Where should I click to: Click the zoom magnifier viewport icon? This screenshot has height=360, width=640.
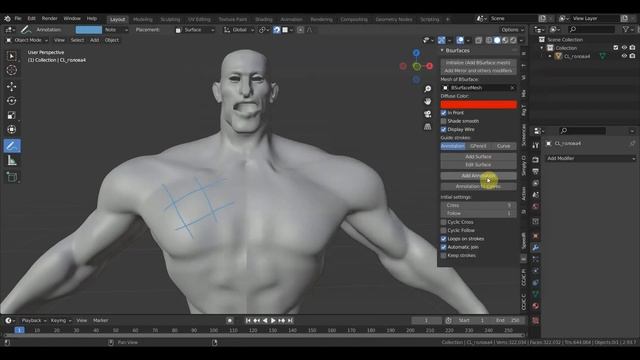(x=427, y=89)
